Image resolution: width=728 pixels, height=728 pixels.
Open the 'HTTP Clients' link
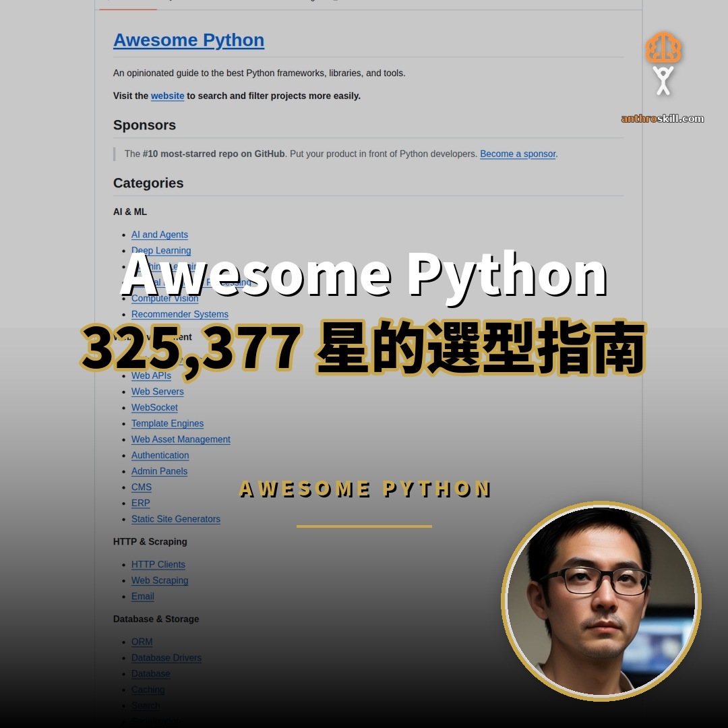[158, 564]
